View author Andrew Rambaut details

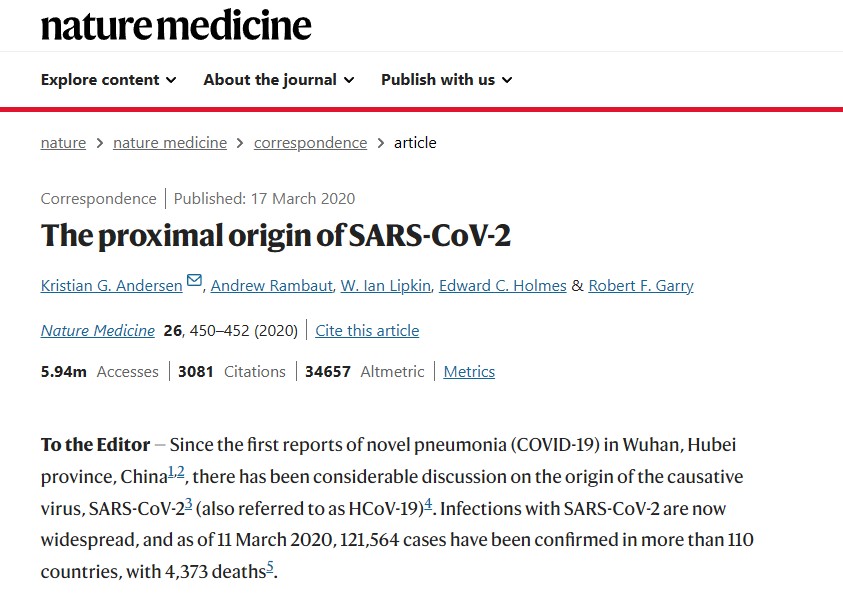coord(272,285)
